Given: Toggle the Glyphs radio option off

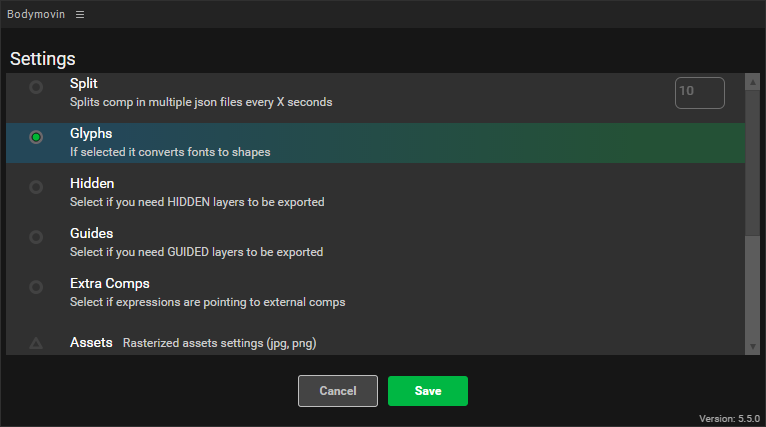Looking at the screenshot, I should tap(36, 137).
